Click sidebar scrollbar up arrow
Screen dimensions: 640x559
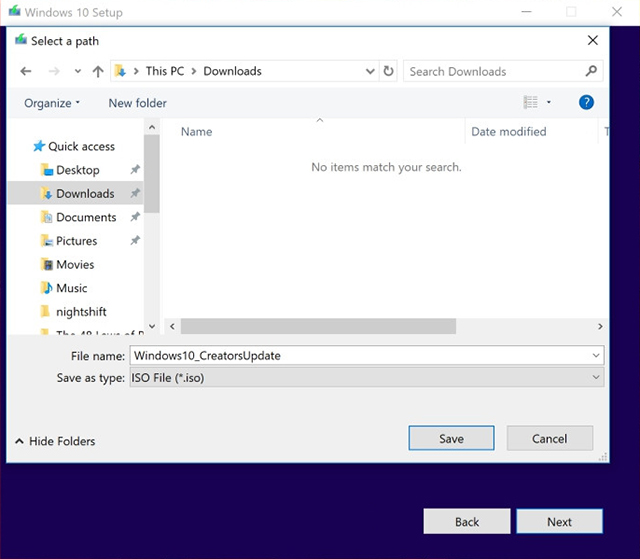(x=152, y=127)
